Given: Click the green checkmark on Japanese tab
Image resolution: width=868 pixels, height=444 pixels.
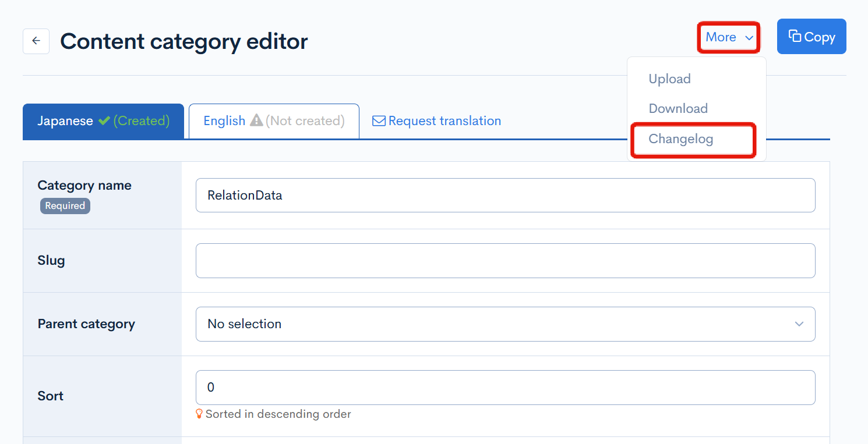Looking at the screenshot, I should pos(104,121).
